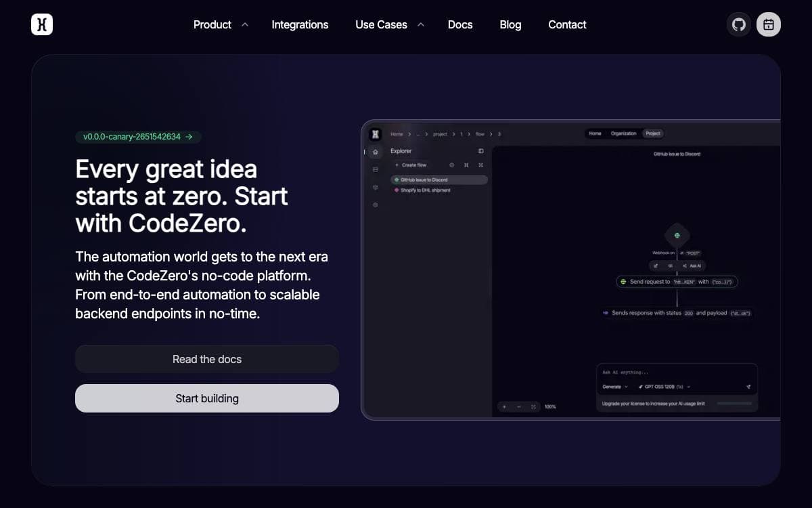Switch to the Organization tab in preview

(x=623, y=133)
